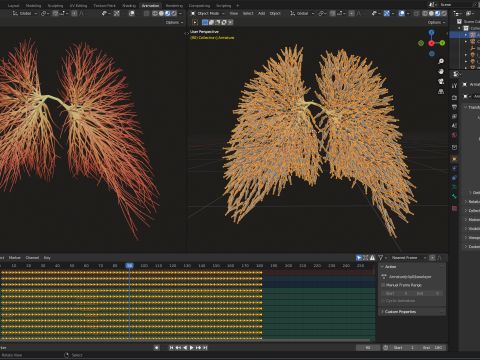This screenshot has width=480, height=360.
Task: Play the animation forward
Action: [x=192, y=347]
